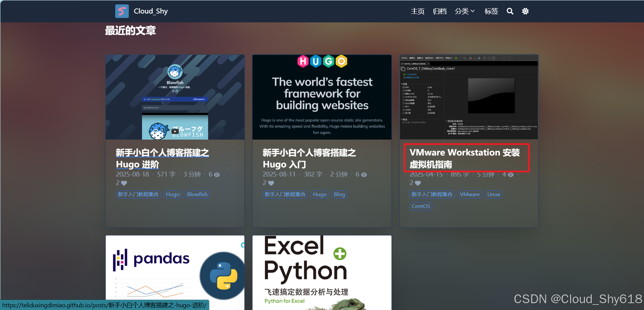The width and height of the screenshot is (644, 310).
Task: Like the Hugo 入门 article via heart icon
Action: [271, 183]
